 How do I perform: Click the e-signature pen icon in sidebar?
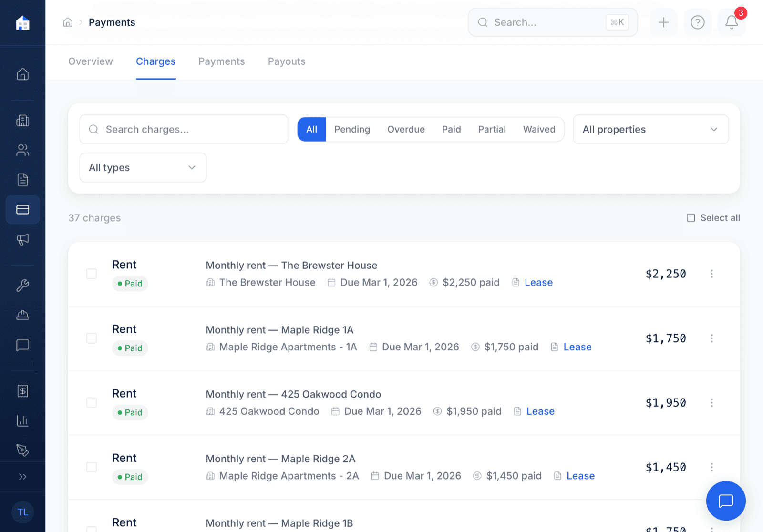pyautogui.click(x=22, y=450)
